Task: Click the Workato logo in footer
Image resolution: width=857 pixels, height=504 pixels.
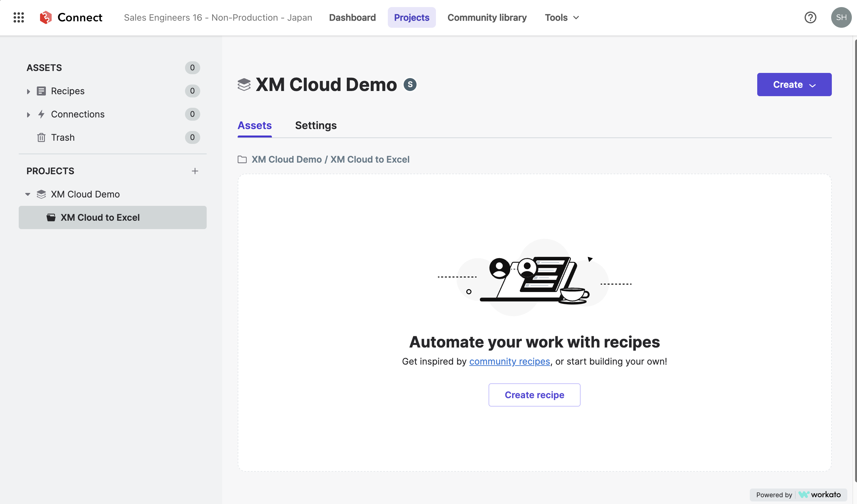Action: (x=819, y=495)
